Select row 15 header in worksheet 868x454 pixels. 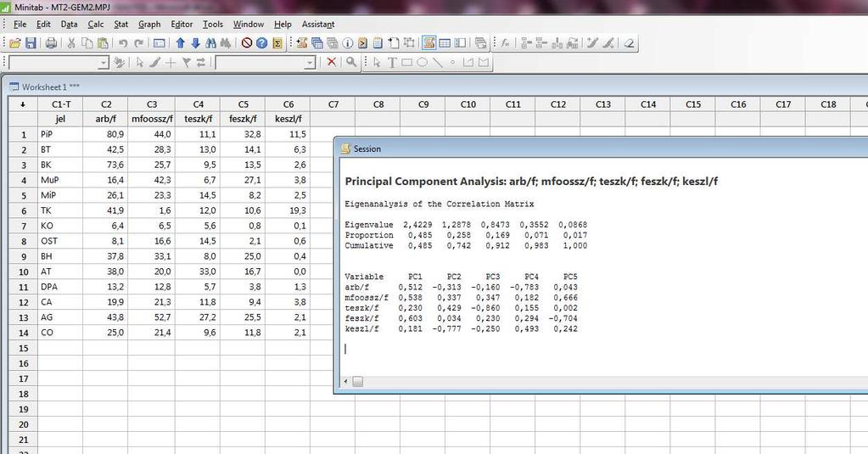point(23,348)
